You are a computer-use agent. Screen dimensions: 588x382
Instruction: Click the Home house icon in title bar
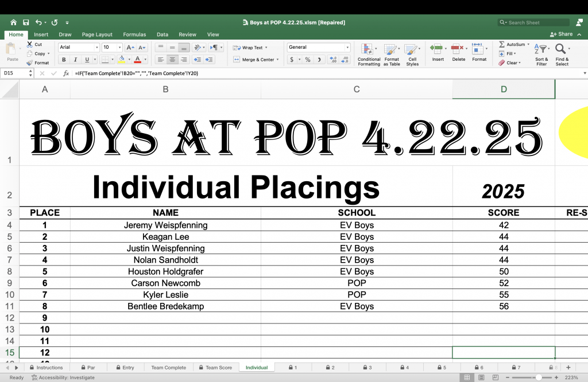pyautogui.click(x=14, y=22)
